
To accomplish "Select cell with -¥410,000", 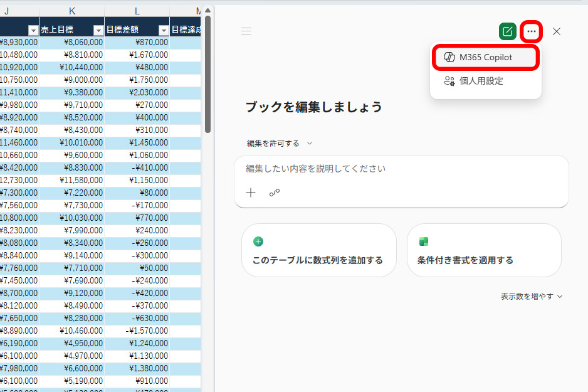I will click(x=137, y=167).
